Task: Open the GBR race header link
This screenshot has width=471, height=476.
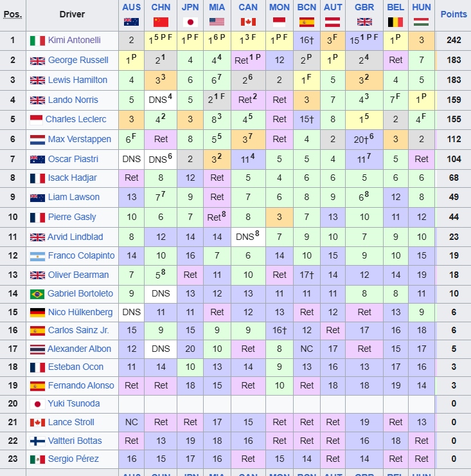Action: [364, 7]
